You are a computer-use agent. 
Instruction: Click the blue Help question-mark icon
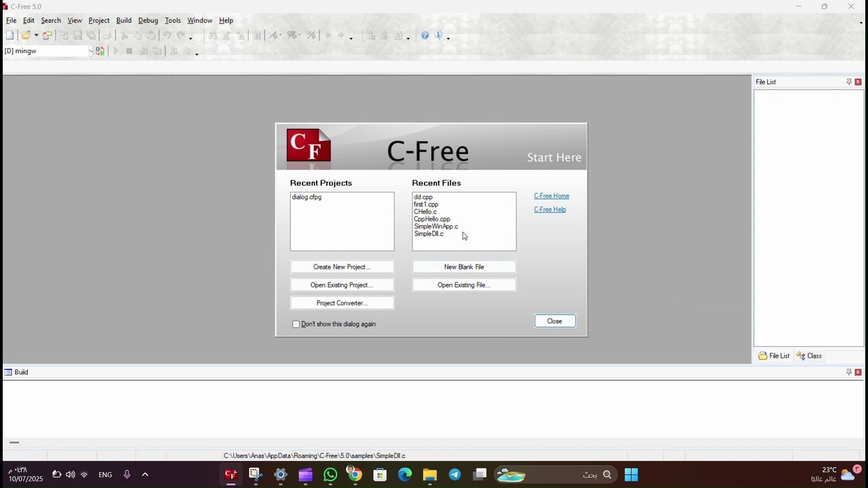pos(425,35)
